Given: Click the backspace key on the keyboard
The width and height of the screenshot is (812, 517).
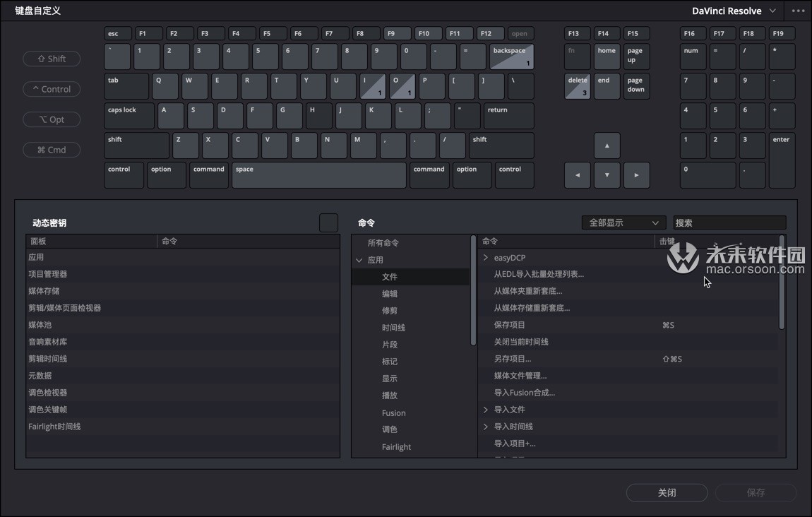Looking at the screenshot, I should (512, 57).
